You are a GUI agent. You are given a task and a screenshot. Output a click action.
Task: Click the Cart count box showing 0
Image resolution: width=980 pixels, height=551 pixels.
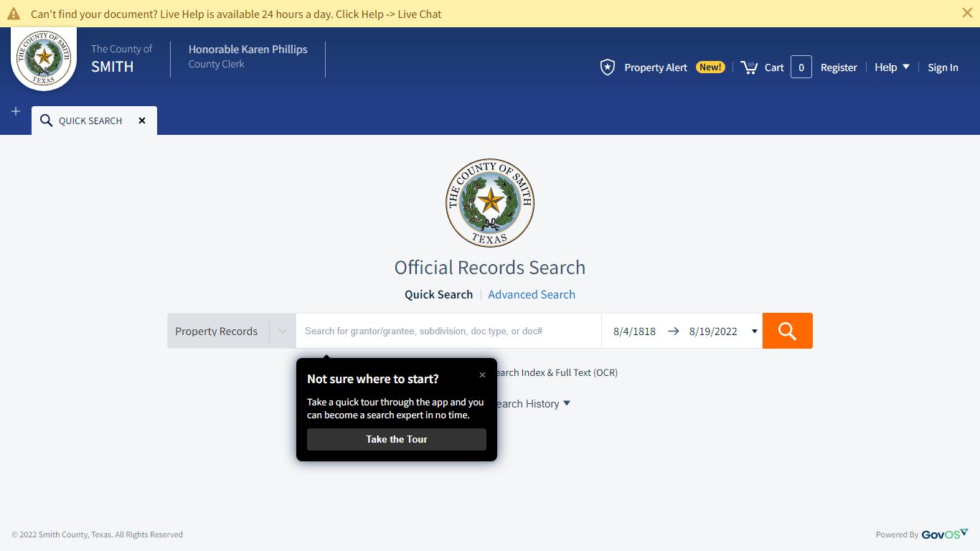(x=801, y=67)
